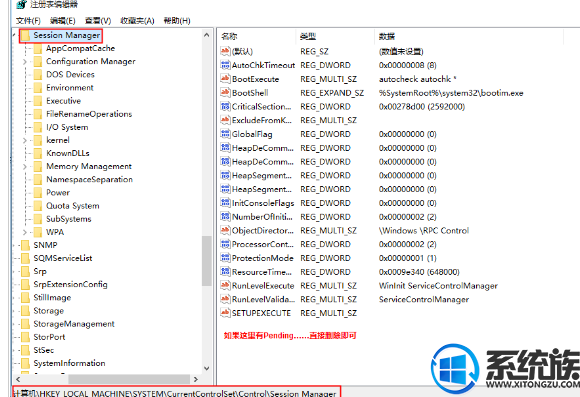
Task: Click the data WinInit ServiceControlManager
Action: pyautogui.click(x=438, y=286)
